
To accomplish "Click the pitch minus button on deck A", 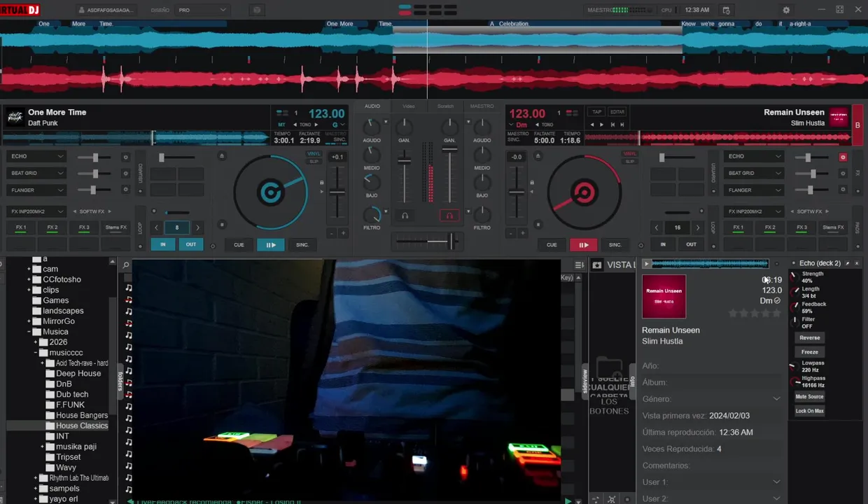I will click(332, 233).
